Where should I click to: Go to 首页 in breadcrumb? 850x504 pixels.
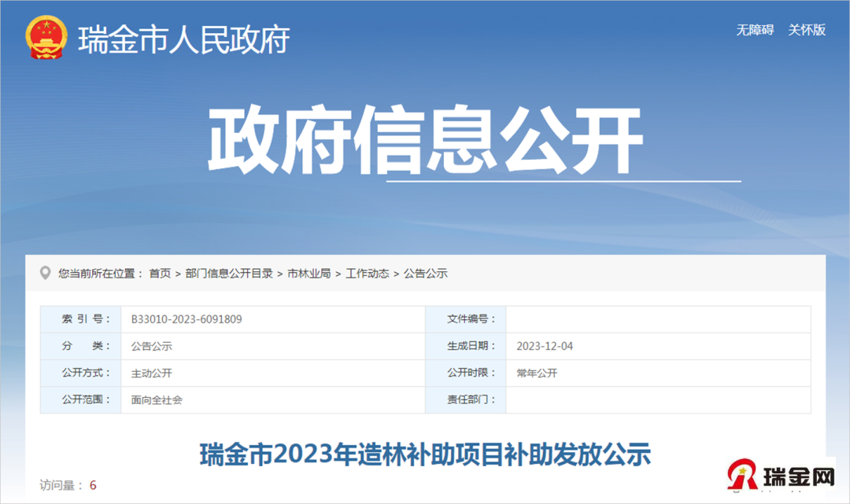pos(160,274)
